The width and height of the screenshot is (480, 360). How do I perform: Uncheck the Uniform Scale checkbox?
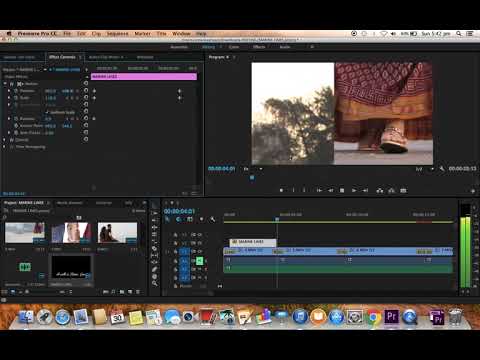click(47, 112)
